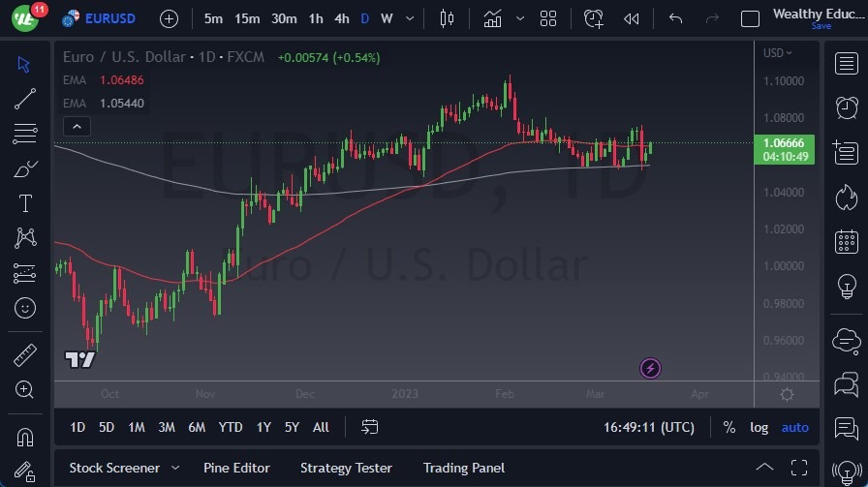Toggle the percent scale option
This screenshot has height=487, width=868.
(x=728, y=427)
